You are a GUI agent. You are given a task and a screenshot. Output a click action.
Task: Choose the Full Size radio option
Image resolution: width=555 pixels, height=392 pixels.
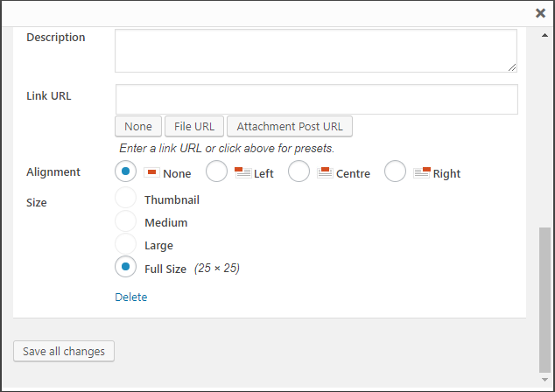point(125,266)
